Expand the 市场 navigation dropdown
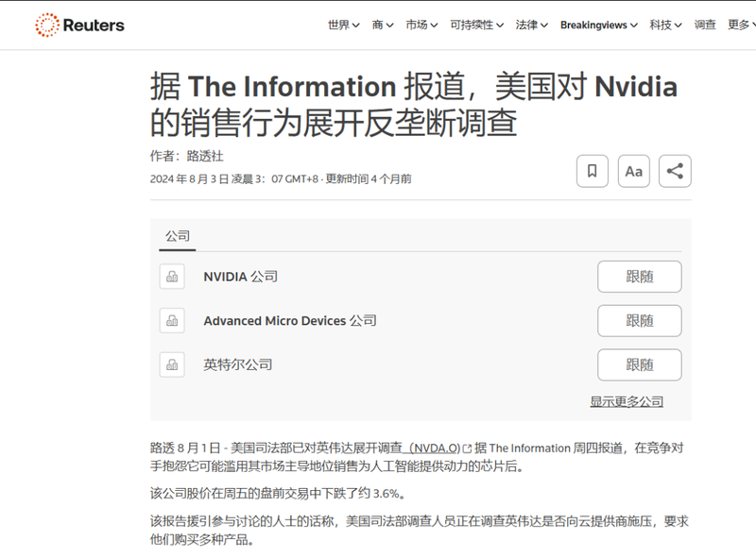 click(421, 25)
